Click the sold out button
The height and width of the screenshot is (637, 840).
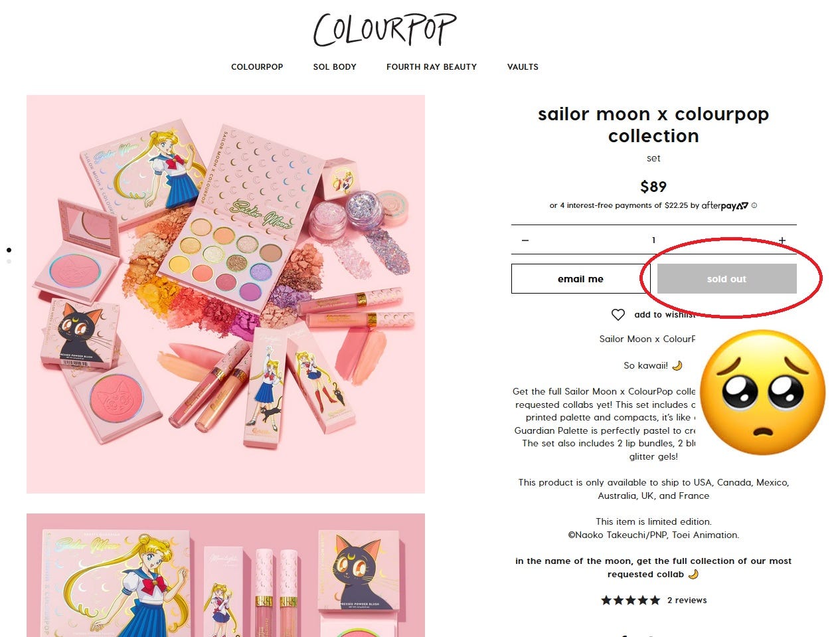(726, 279)
